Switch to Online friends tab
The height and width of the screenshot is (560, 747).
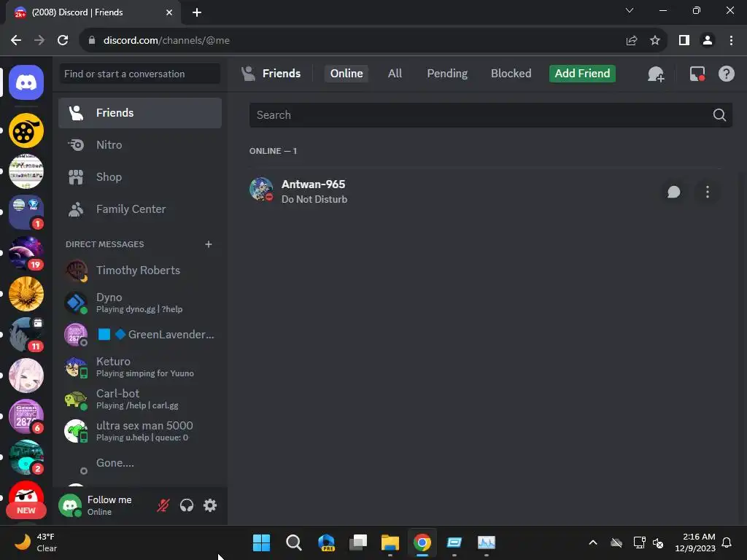(x=347, y=74)
